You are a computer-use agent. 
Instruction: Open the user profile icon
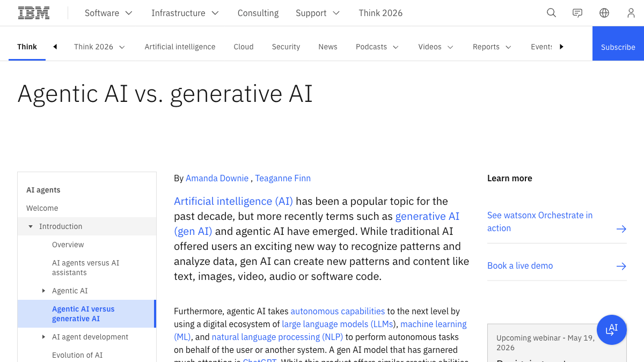click(x=631, y=12)
